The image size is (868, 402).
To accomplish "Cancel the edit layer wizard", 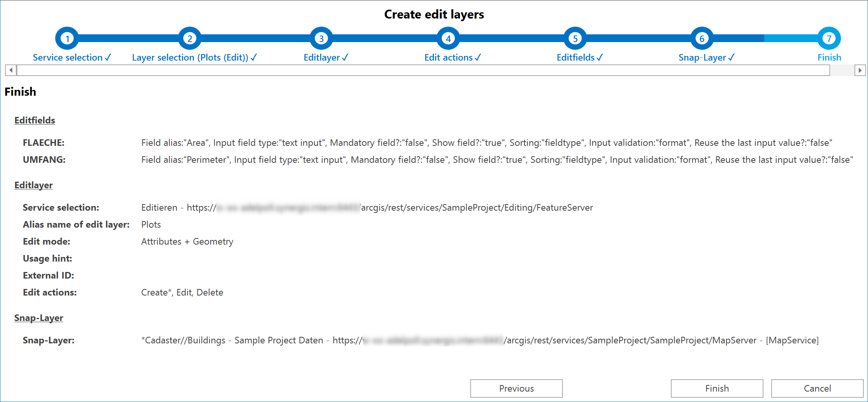I will pyautogui.click(x=817, y=388).
